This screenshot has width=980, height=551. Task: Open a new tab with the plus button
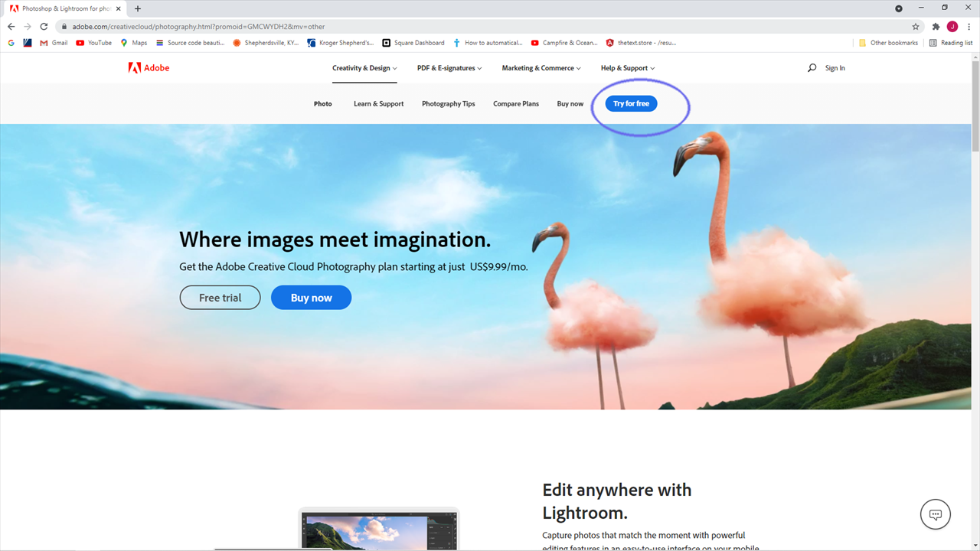point(138,8)
